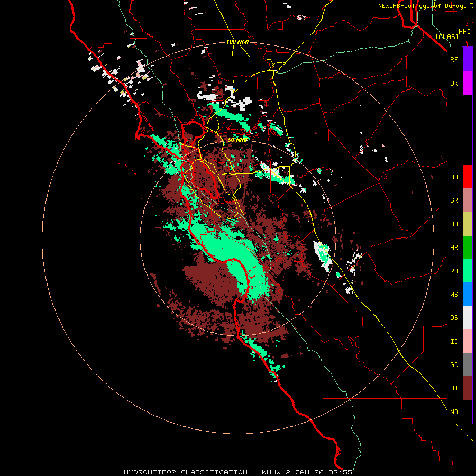The height and width of the screenshot is (476, 476).
Task: Click the gray GC legend color swatch
Action: click(467, 364)
